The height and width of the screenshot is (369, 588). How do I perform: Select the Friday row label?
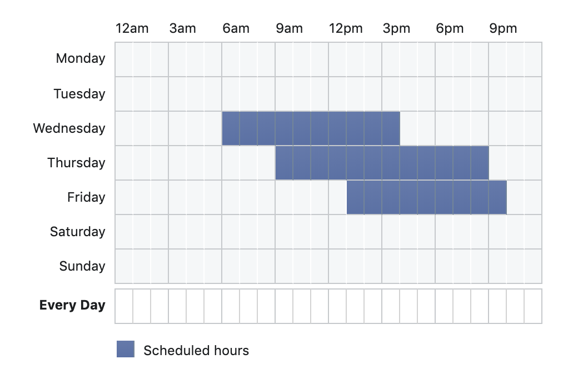(86, 197)
